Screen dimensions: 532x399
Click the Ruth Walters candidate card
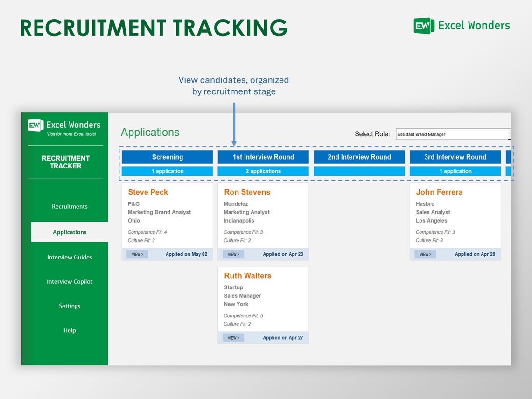coord(263,303)
